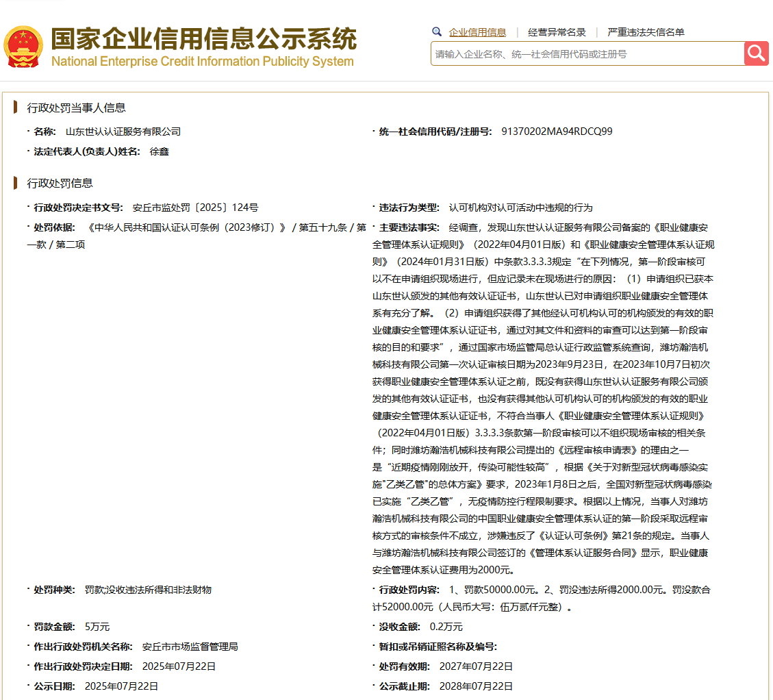This screenshot has height=700, width=773.
Task: Click the violation type 认可机构对认可活动中违规的行为
Action: [520, 208]
